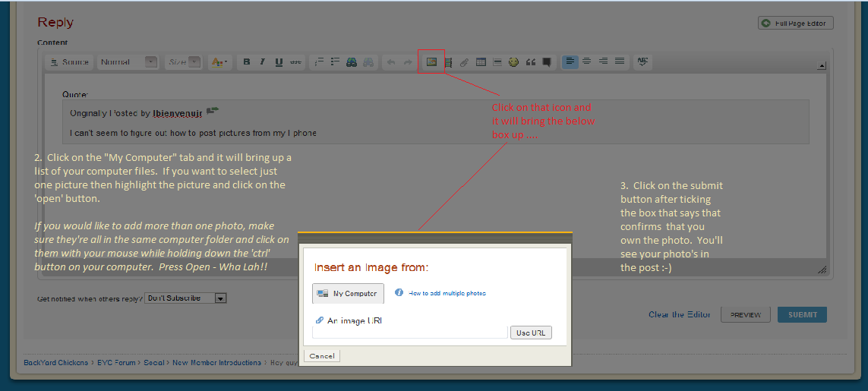
Task: Apply italic formatting
Action: click(262, 62)
